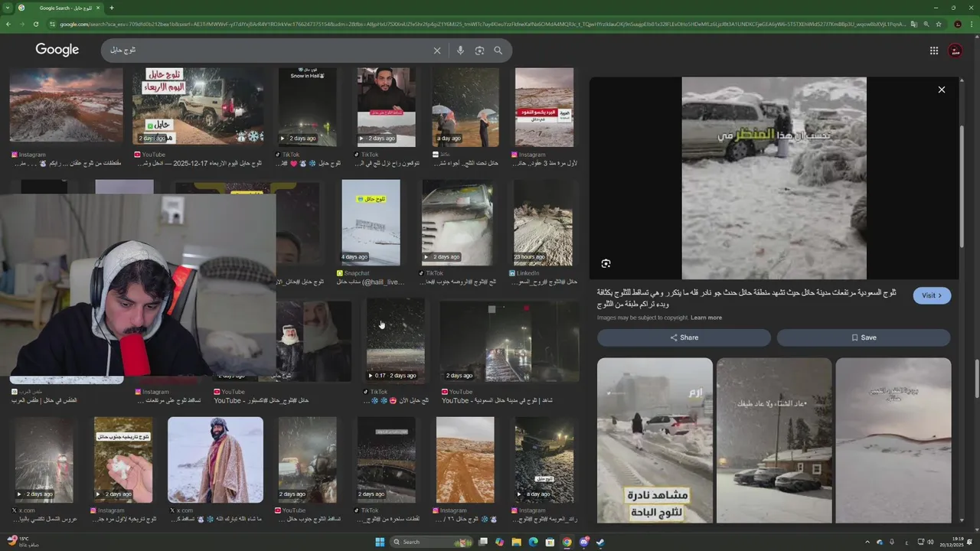Open the Chrome three-dot menu
980x551 pixels.
[972, 24]
